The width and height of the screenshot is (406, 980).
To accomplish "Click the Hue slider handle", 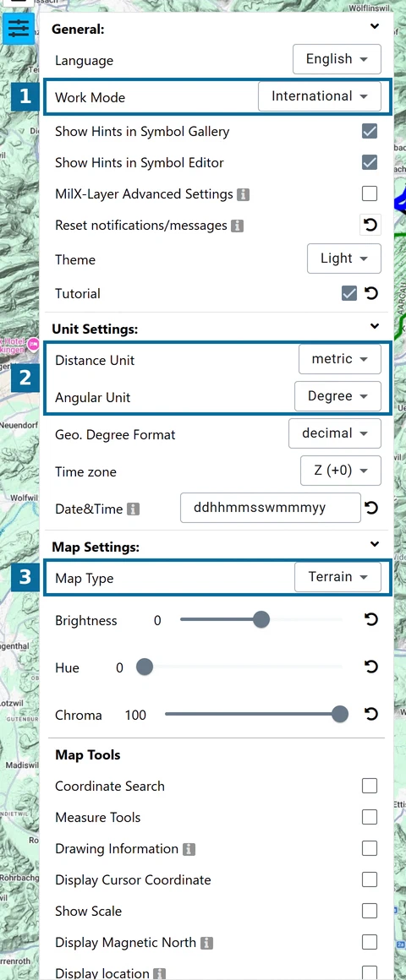I will 145,667.
